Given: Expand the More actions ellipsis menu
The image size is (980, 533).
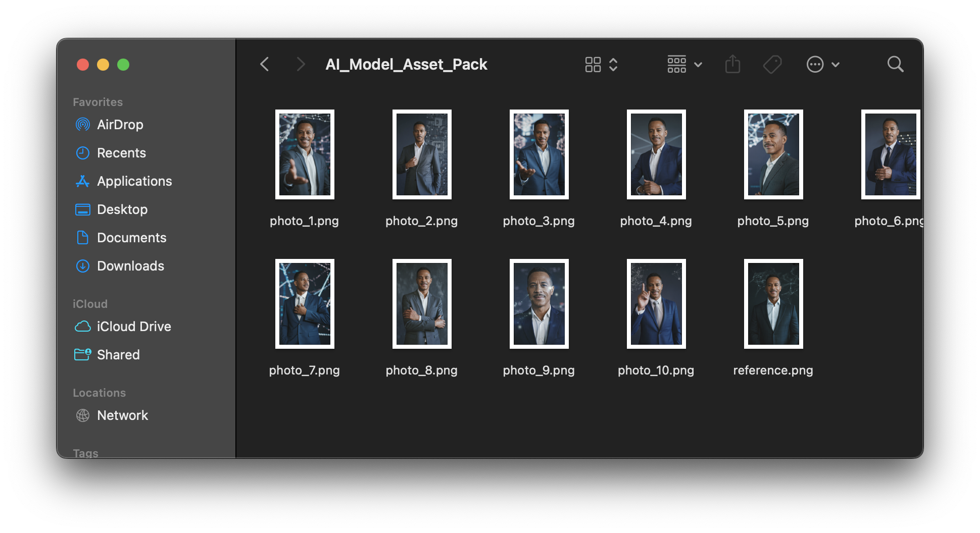Looking at the screenshot, I should pyautogui.click(x=822, y=64).
